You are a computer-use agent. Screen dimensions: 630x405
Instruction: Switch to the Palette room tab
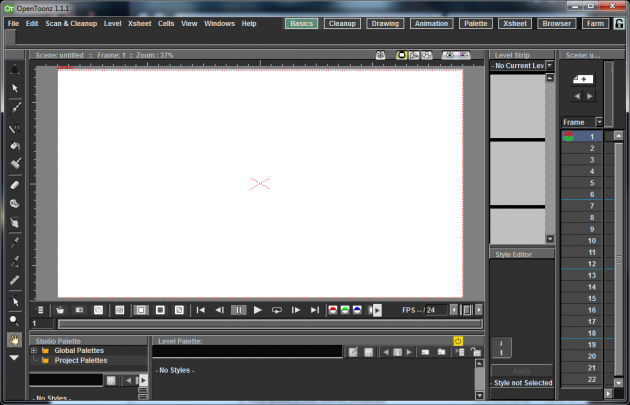476,23
